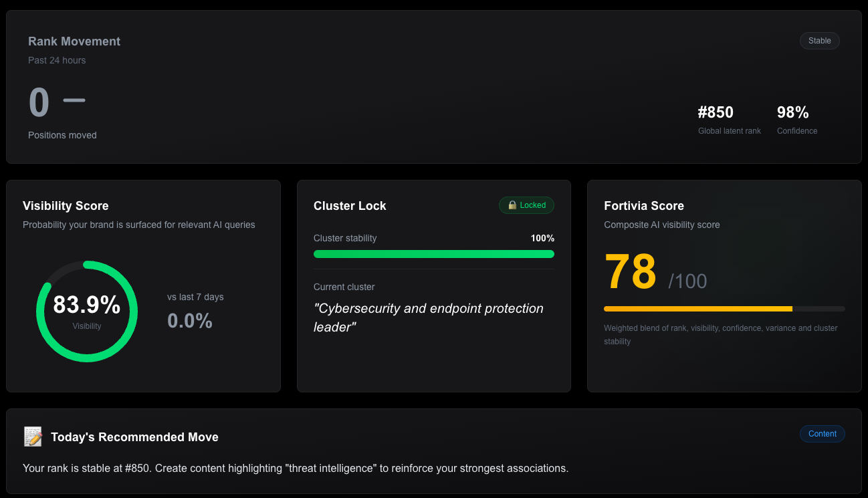Expand the Cluster Lock panel

[433, 286]
